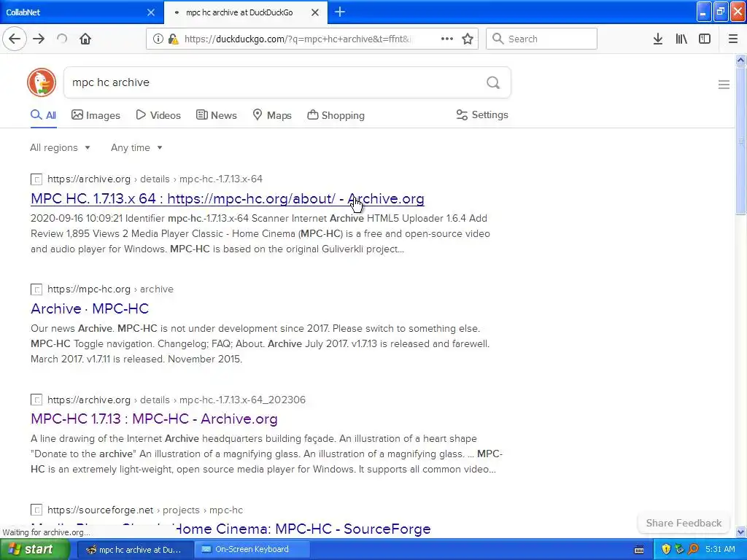
Task: Select the All results tab
Action: pyautogui.click(x=43, y=115)
